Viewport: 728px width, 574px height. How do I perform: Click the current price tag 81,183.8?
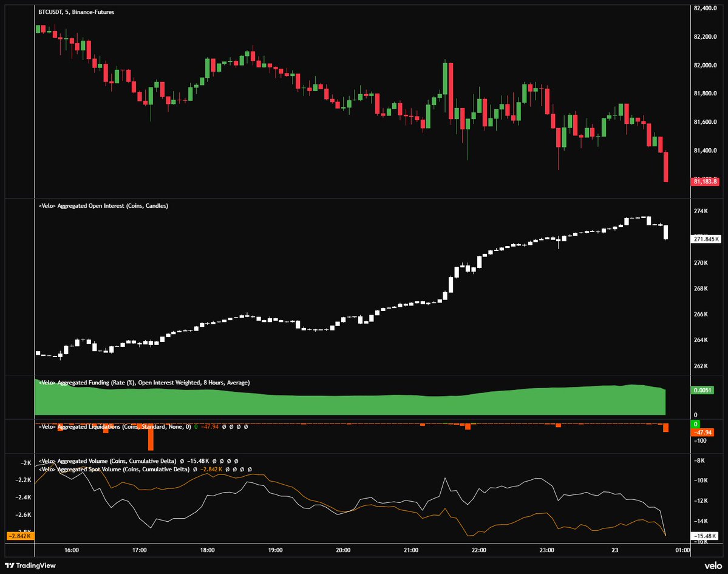[x=706, y=182]
